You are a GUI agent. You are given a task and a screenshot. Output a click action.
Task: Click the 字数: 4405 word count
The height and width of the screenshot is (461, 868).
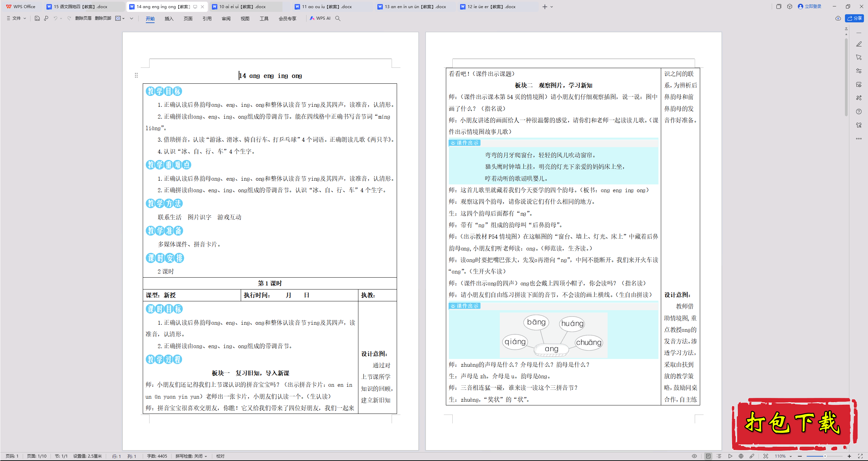[157, 456]
